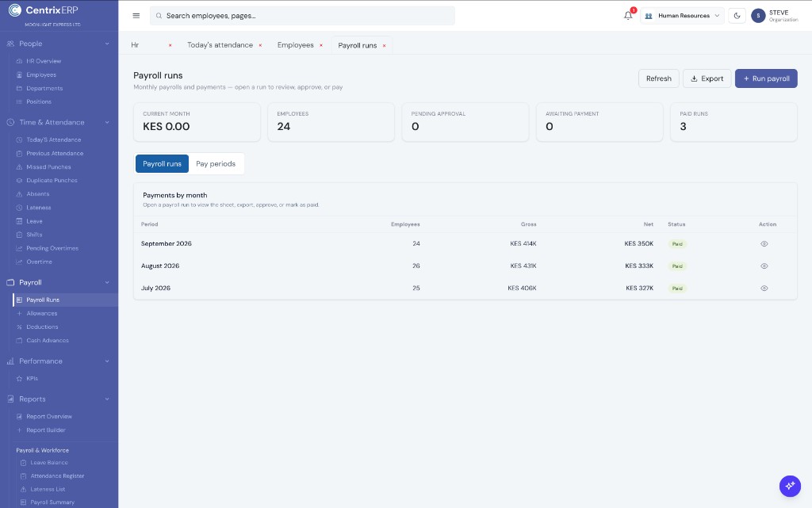Image resolution: width=812 pixels, height=508 pixels.
Task: Open the notifications bell icon
Action: (628, 16)
